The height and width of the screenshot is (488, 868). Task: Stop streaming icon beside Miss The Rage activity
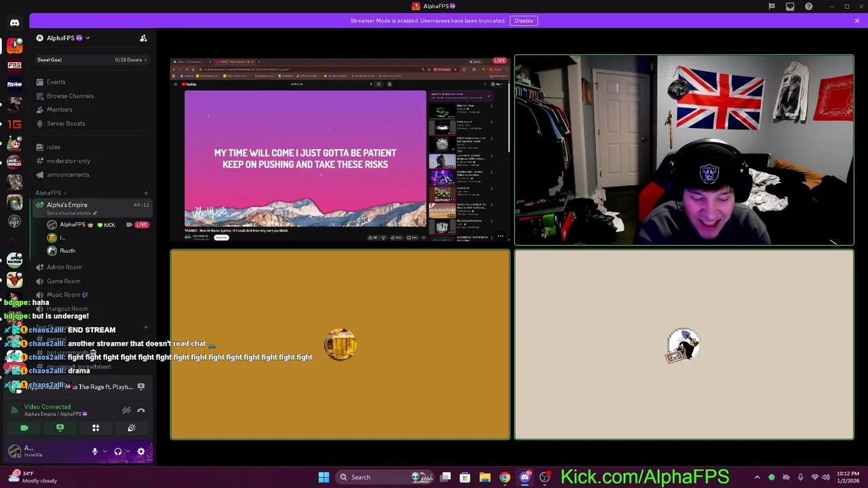tap(141, 386)
